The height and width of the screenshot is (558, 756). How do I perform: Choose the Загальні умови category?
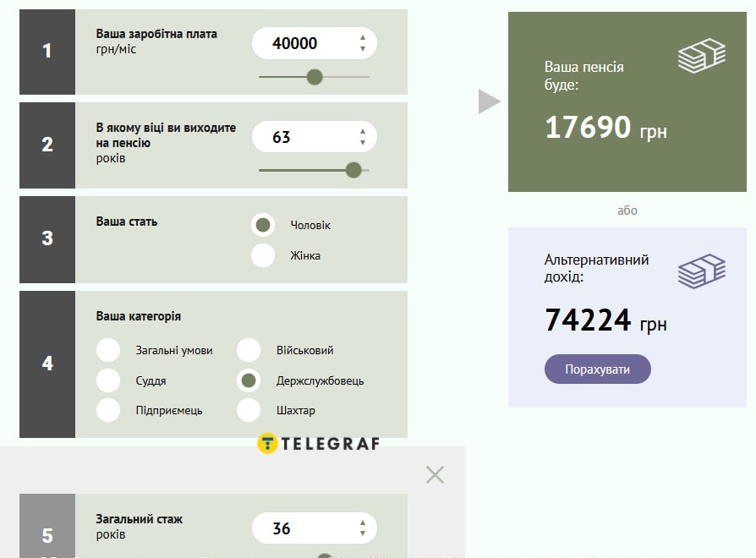tap(108, 350)
